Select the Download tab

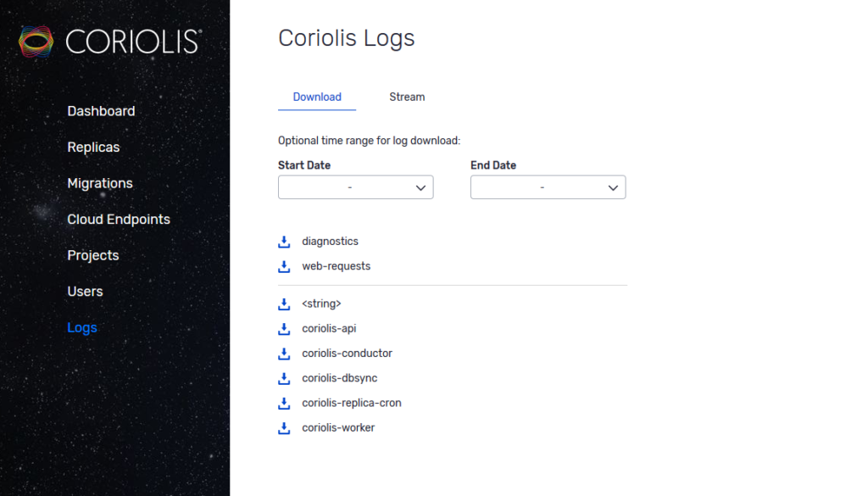click(316, 97)
